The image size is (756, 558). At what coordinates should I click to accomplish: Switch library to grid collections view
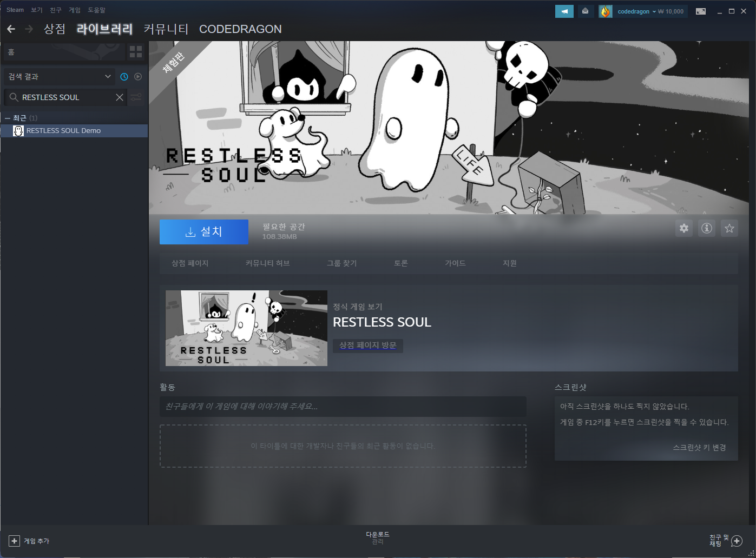click(x=136, y=52)
